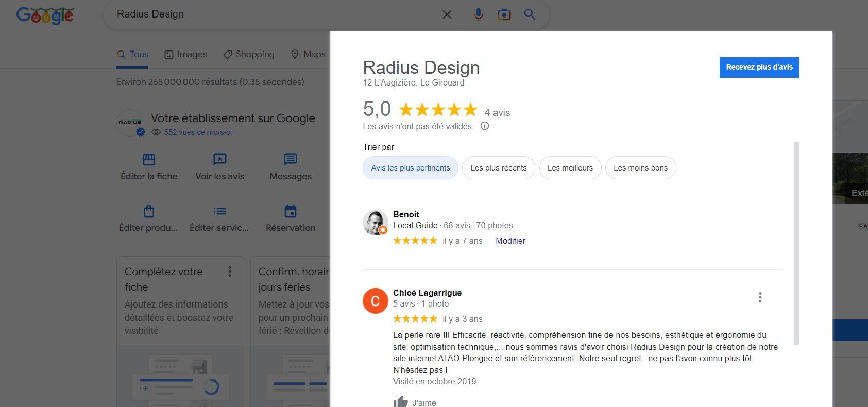
Task: Sort by Avis les plus pertinents
Action: [411, 168]
